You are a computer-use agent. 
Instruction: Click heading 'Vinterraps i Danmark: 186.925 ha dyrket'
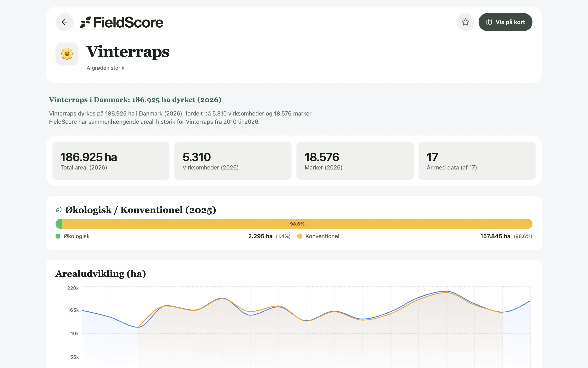point(135,100)
